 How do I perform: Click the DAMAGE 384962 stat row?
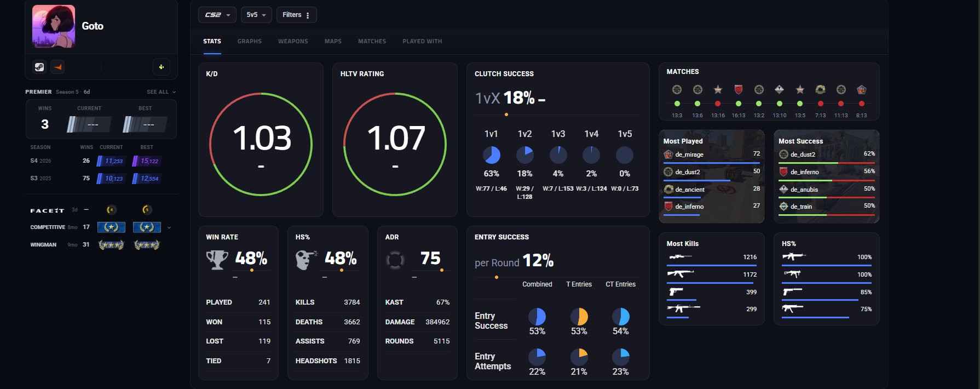point(417,322)
